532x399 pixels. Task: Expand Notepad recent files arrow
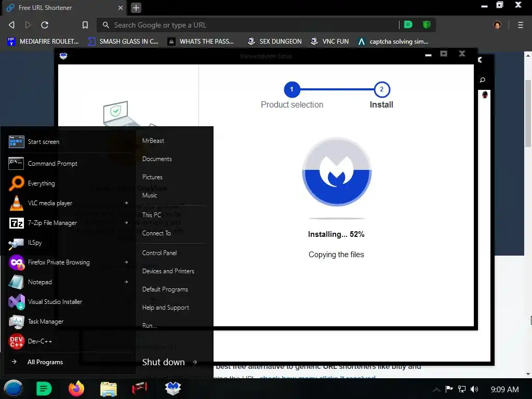click(126, 282)
